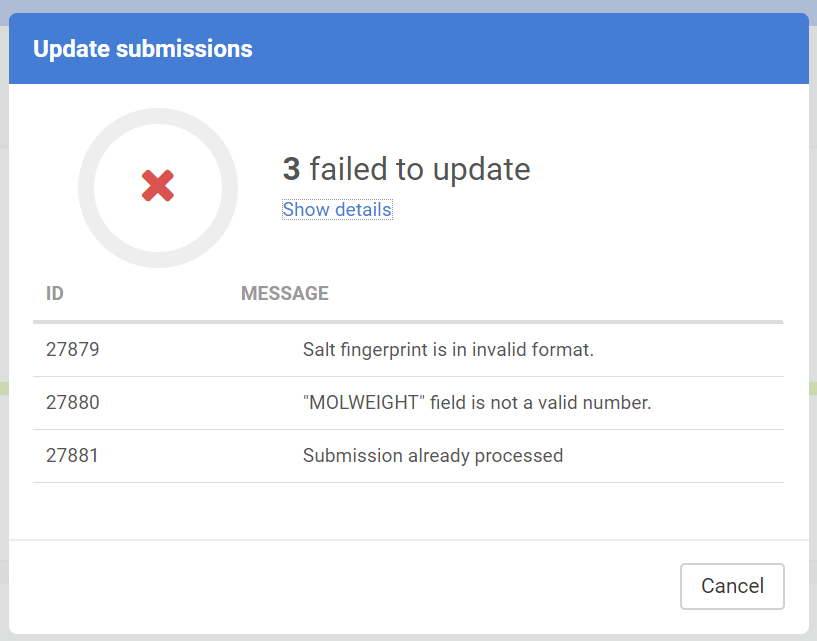
Task: Open the Show details link
Action: point(337,210)
